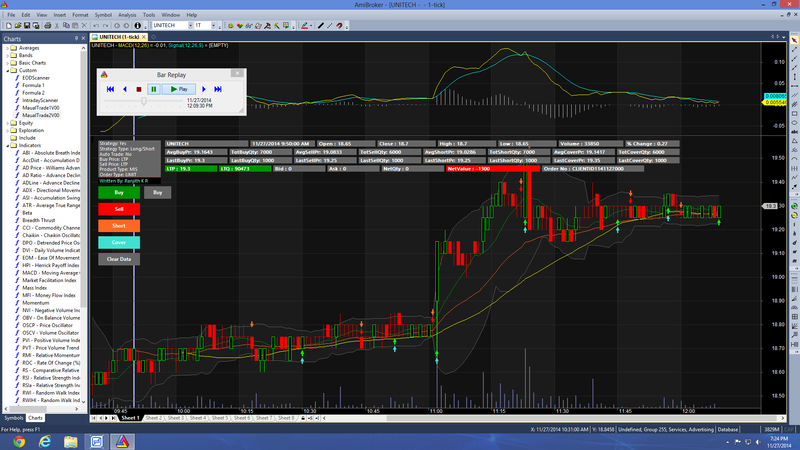Screen dimensions: 800x450
Task: Click the draw color pencil icon
Action: (305, 26)
